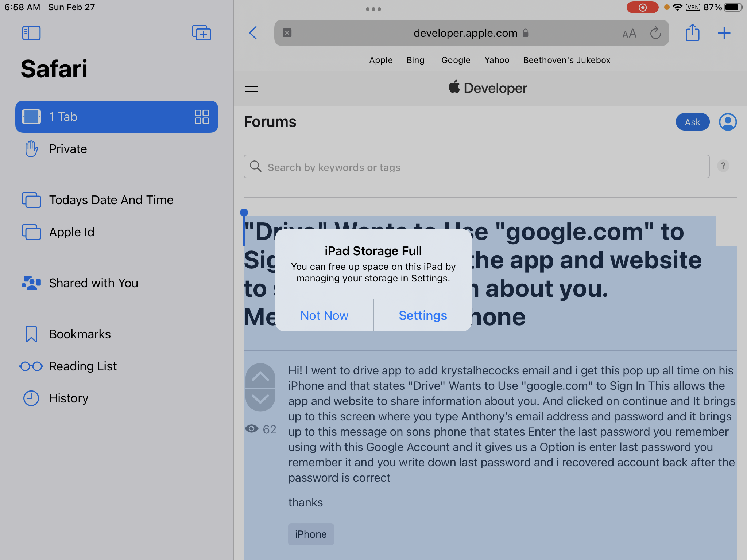Open a new tab

point(724,33)
